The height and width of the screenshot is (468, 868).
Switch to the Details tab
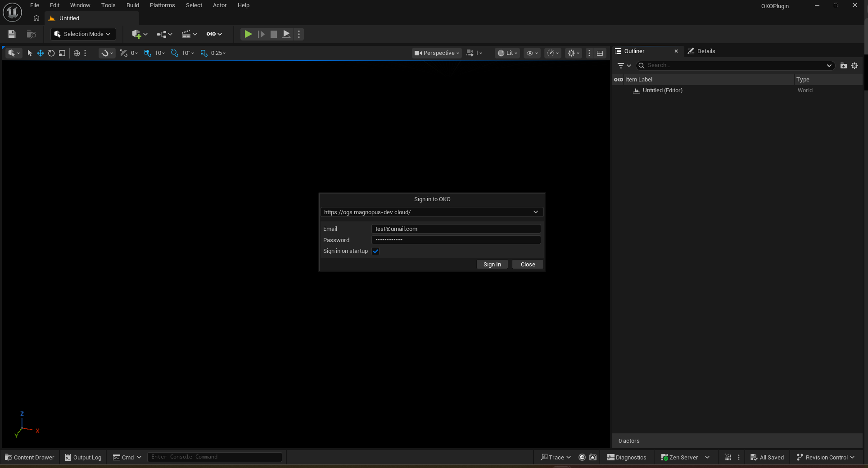[x=701, y=51]
